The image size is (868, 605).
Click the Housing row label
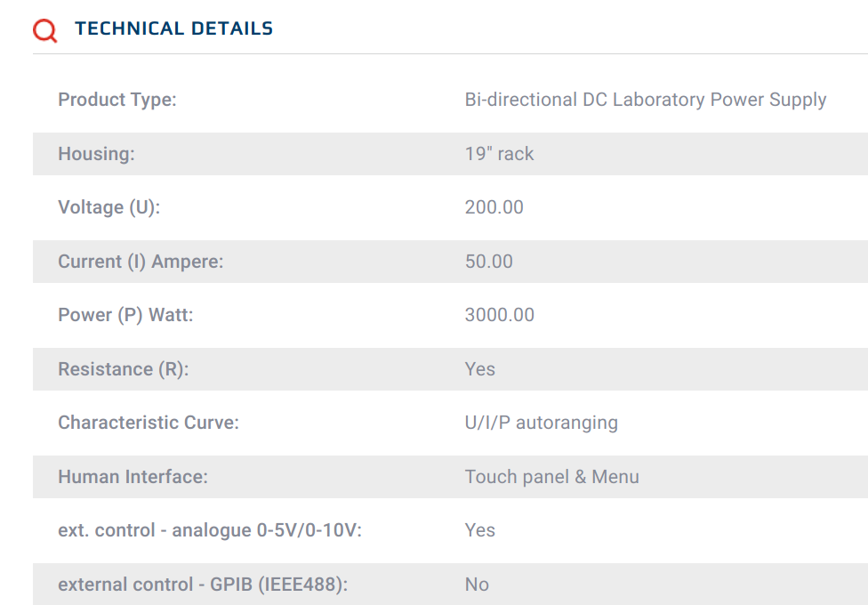[x=96, y=153]
